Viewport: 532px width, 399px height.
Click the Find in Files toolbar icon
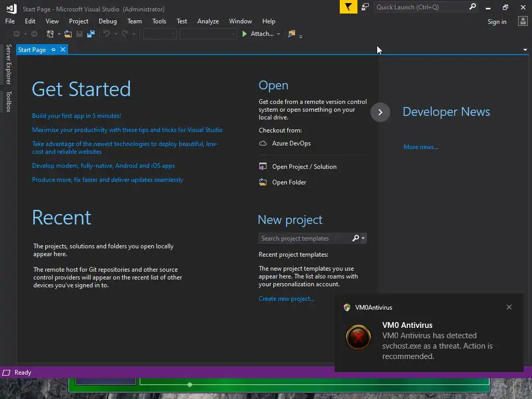(x=291, y=34)
